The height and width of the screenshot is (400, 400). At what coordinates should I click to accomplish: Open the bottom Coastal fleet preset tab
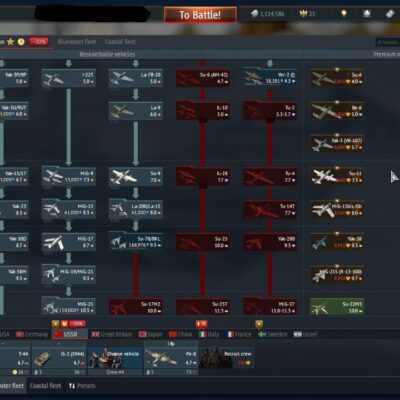tap(45, 386)
